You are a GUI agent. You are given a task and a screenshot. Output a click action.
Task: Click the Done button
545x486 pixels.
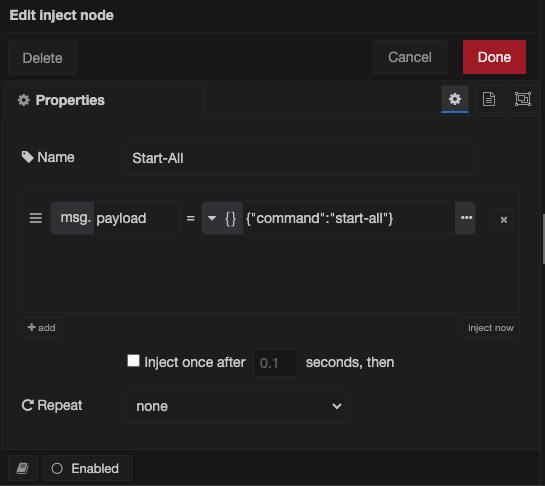[x=494, y=57]
